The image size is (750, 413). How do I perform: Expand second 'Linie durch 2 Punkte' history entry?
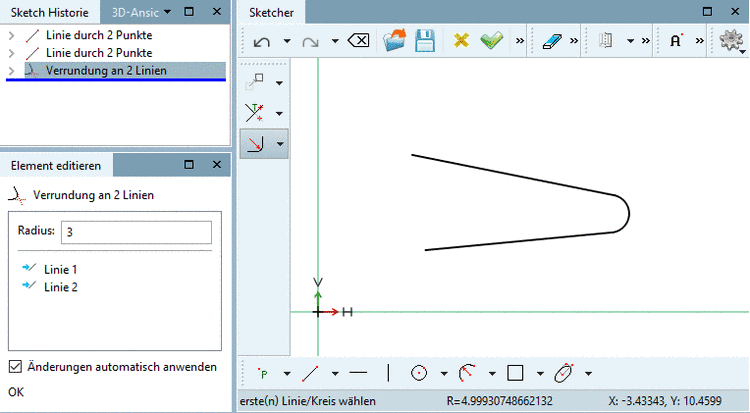[12, 53]
